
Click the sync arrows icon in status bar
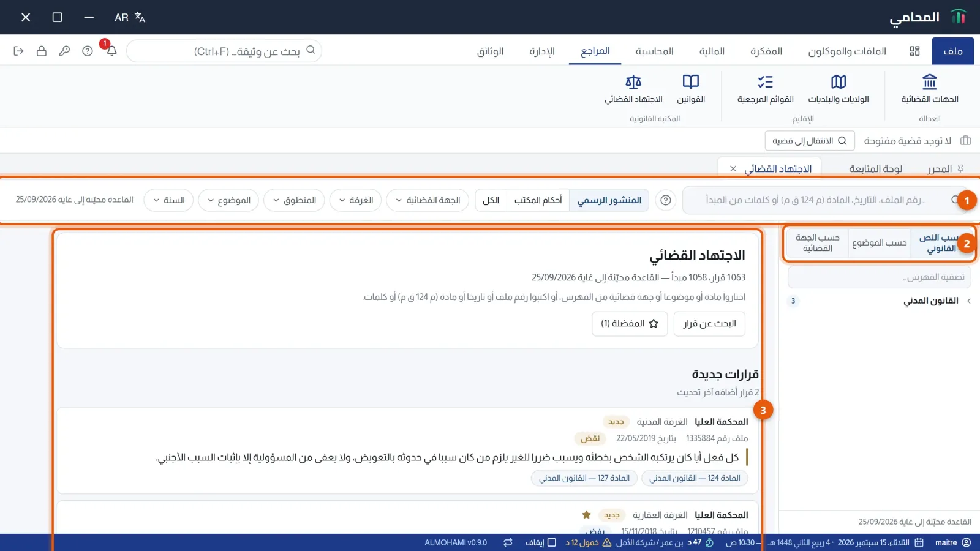pos(508,542)
